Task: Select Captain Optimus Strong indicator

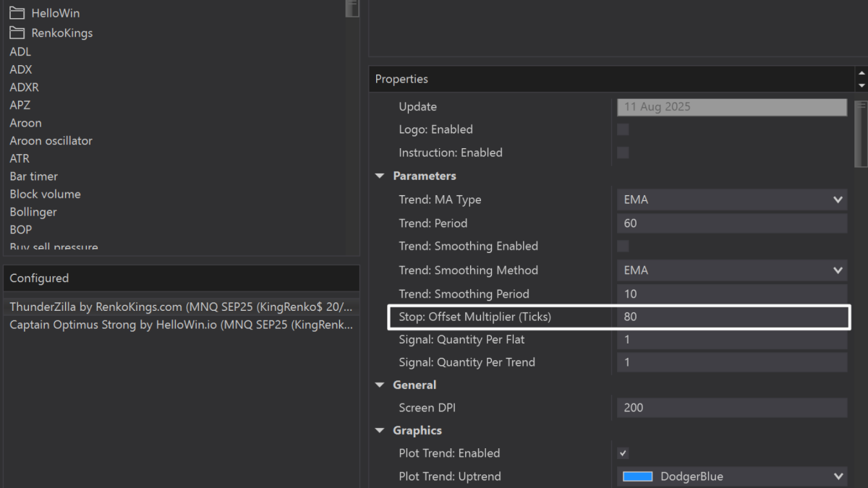Action: coord(181,325)
